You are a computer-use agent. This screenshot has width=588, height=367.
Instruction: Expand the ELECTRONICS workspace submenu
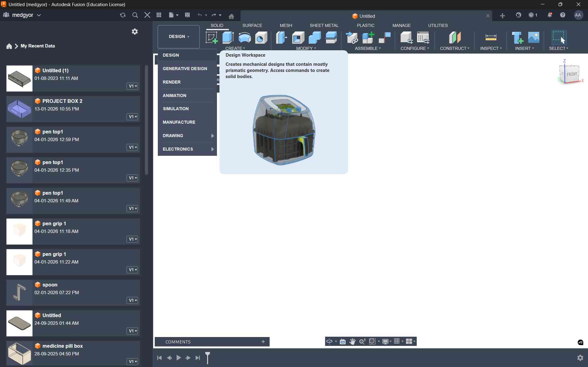(x=187, y=149)
